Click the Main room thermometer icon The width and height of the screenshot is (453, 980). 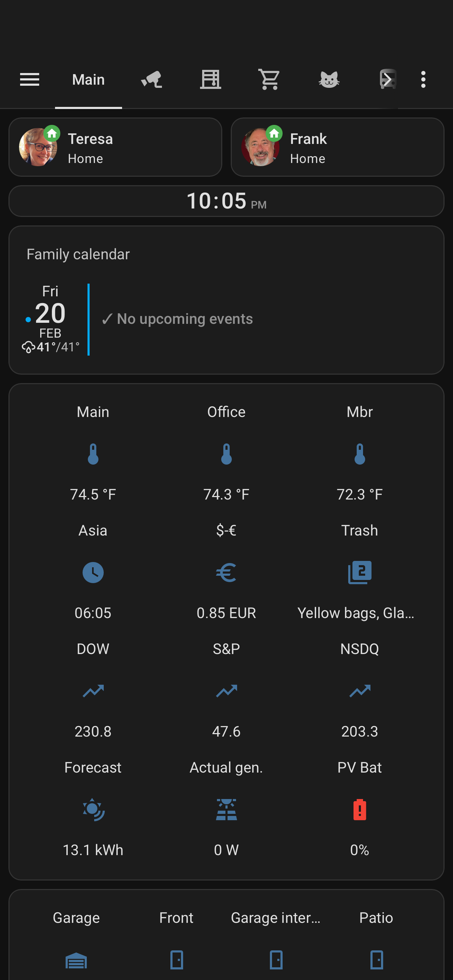coord(93,454)
